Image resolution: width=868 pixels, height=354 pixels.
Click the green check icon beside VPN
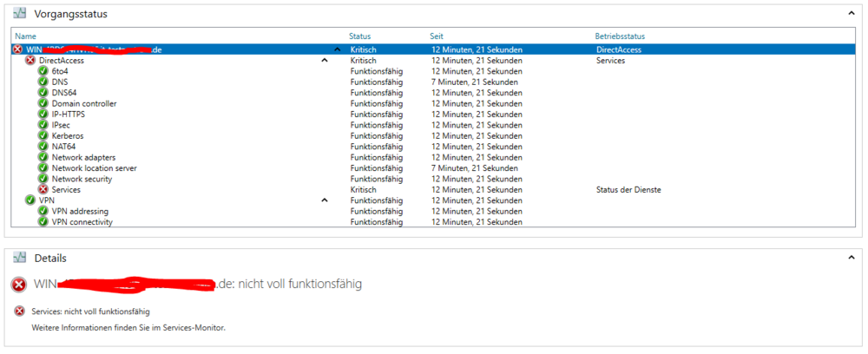(x=30, y=200)
